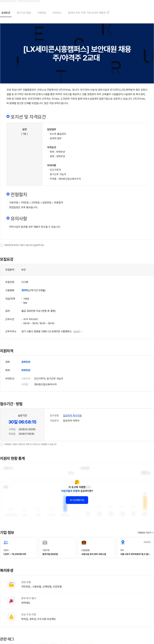Click the 문의 link in the job info notice
Screen dimensions: 154x644
tap(35, 245)
